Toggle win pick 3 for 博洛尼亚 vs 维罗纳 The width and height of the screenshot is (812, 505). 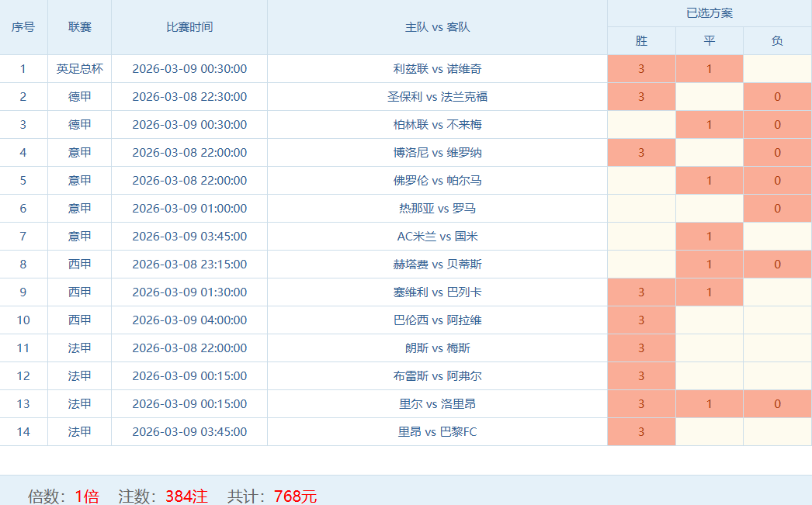pos(641,153)
